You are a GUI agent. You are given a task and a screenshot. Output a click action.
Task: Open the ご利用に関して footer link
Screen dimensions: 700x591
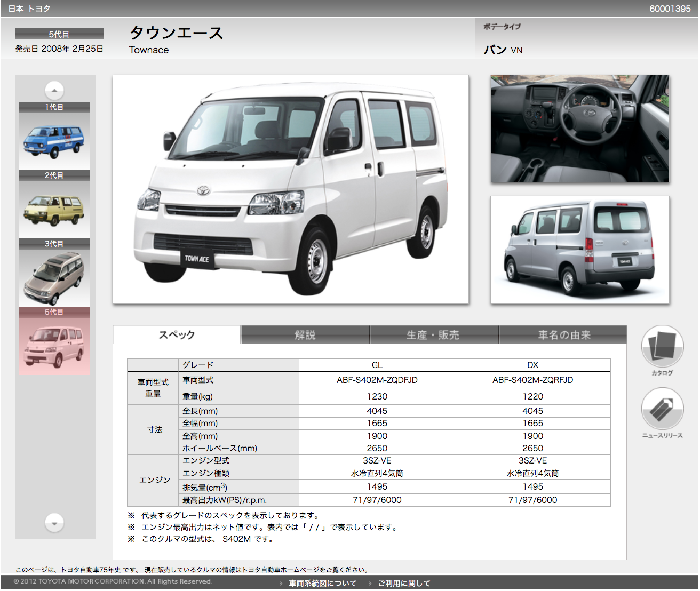(404, 584)
